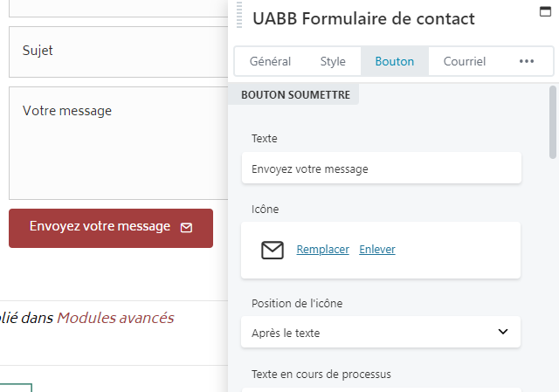
Task: Click the envelope icon preview under Icône
Action: click(273, 250)
